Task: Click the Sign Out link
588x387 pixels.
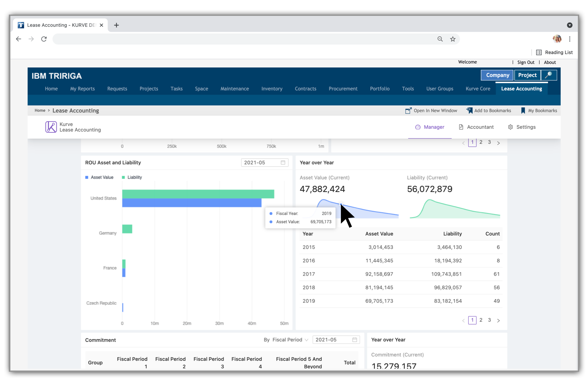Action: tap(526, 62)
